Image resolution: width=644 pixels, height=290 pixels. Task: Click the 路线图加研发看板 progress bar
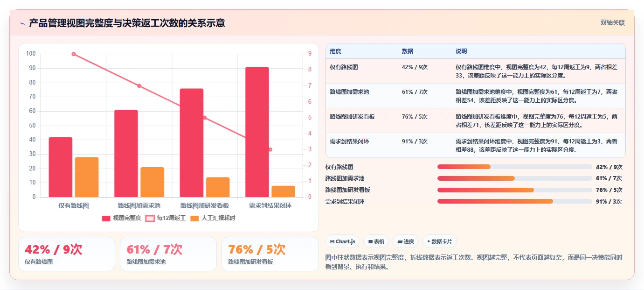tap(514, 190)
